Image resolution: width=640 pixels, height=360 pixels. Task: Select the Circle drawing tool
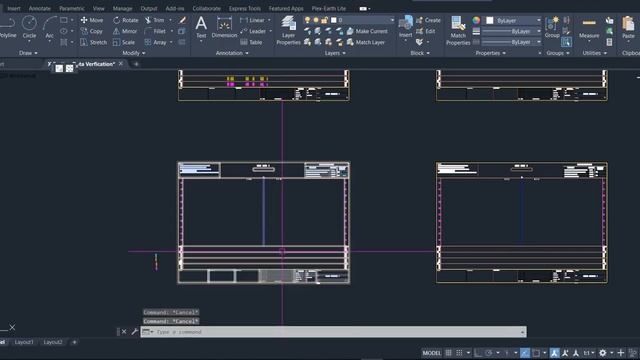click(x=29, y=27)
